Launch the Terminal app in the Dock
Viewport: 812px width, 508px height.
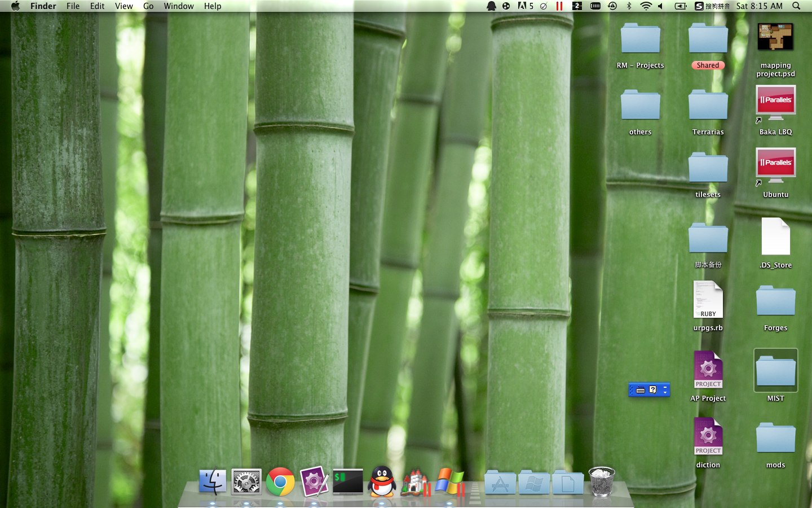(348, 481)
